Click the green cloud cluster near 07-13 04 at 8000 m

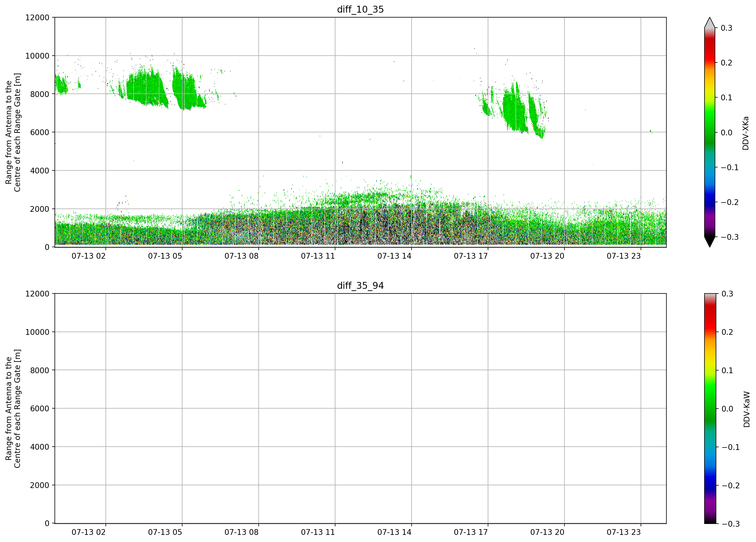[147, 88]
